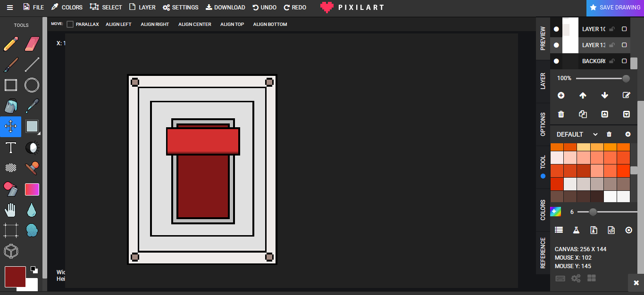Open the FILE menu

(x=33, y=8)
